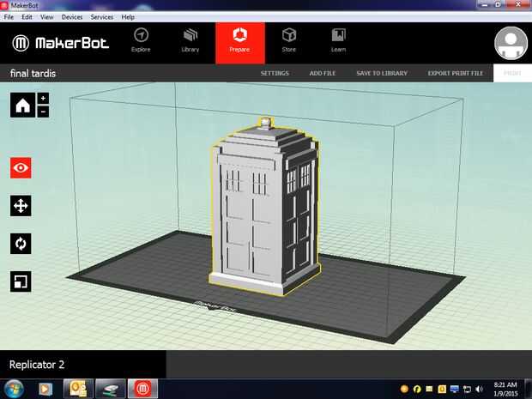Open the Library tab
This screenshot has height=399, width=532.
click(190, 40)
